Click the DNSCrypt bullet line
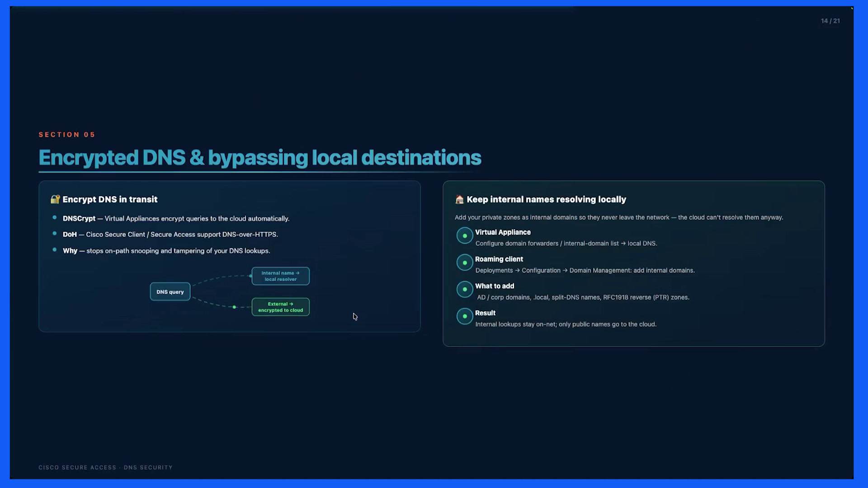The height and width of the screenshot is (488, 868). tap(176, 219)
